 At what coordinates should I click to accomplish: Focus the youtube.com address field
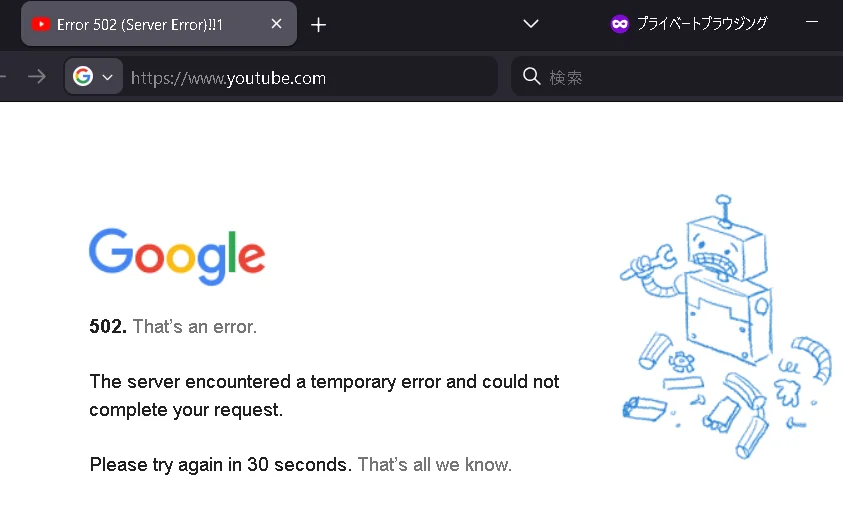coord(300,77)
